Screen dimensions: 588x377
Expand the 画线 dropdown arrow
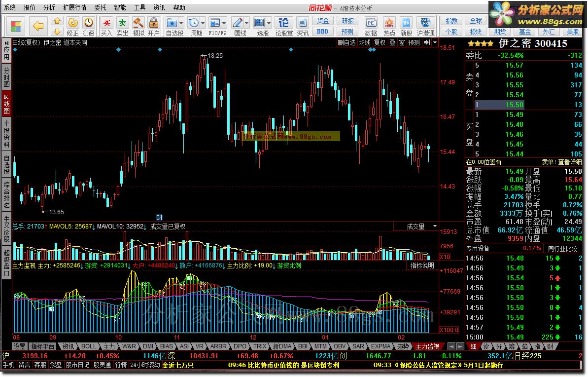(x=247, y=23)
